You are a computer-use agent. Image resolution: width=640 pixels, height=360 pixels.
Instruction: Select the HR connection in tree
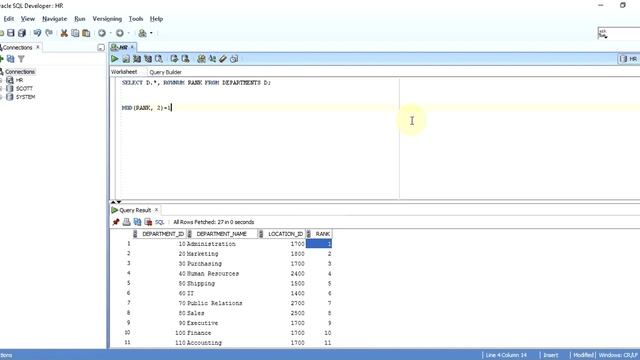click(19, 80)
